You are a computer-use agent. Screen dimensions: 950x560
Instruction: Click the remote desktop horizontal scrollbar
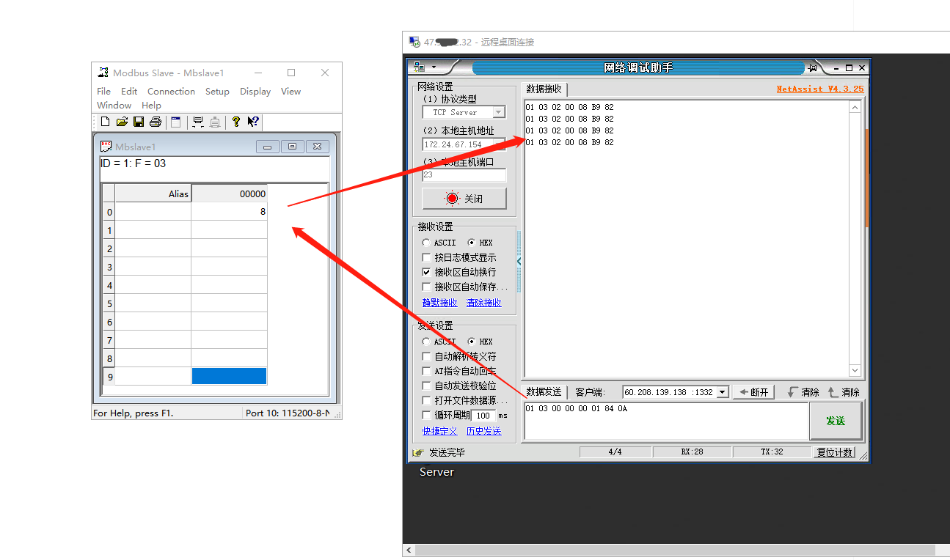click(x=675, y=550)
